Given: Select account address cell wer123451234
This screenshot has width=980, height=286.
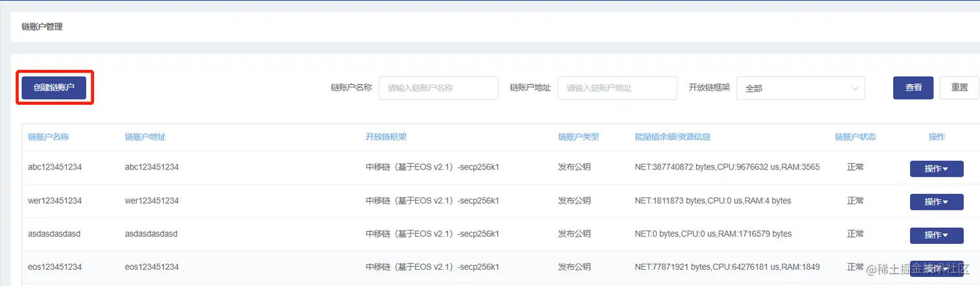Looking at the screenshot, I should coord(152,201).
